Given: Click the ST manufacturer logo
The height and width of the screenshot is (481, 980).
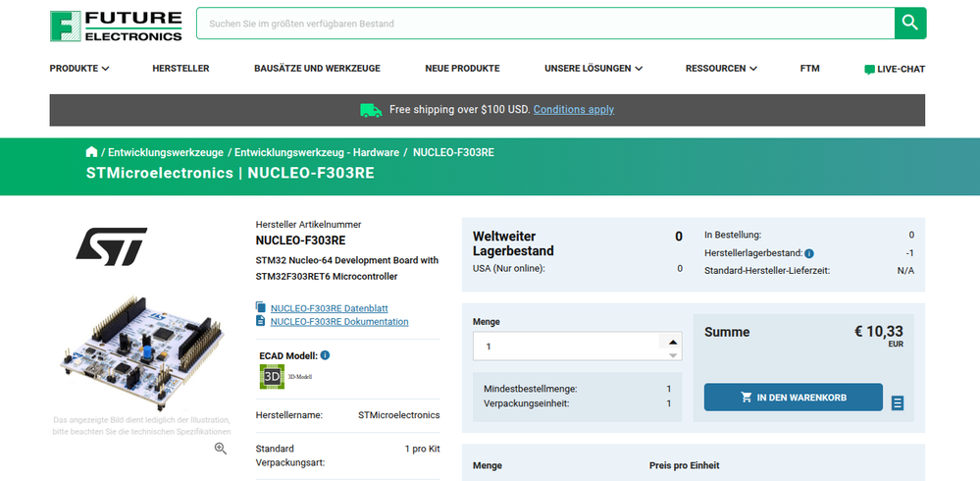Looking at the screenshot, I should tap(111, 245).
